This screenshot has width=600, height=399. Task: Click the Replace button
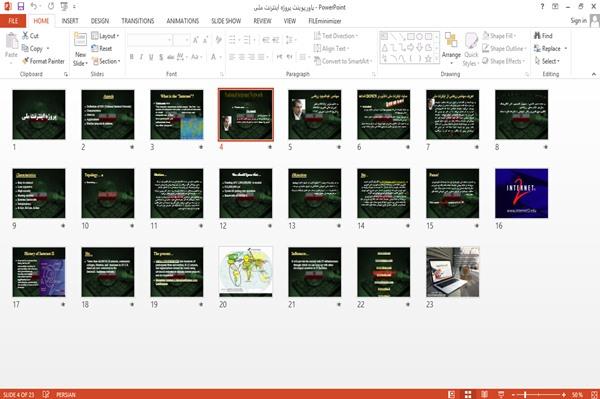tap(551, 49)
